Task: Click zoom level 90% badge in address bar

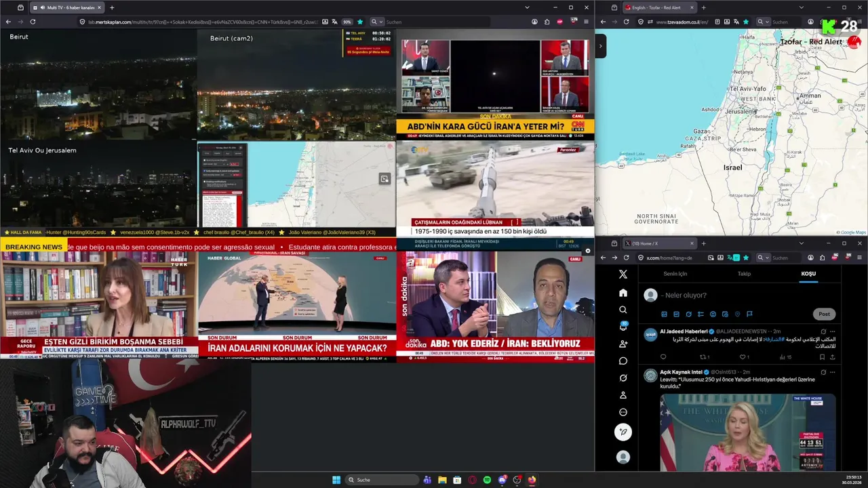Action: tap(347, 22)
